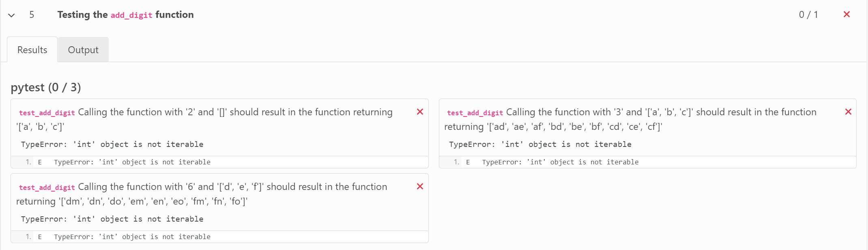
Task: Click the pytest (0 / 3) heading
Action: tap(46, 87)
